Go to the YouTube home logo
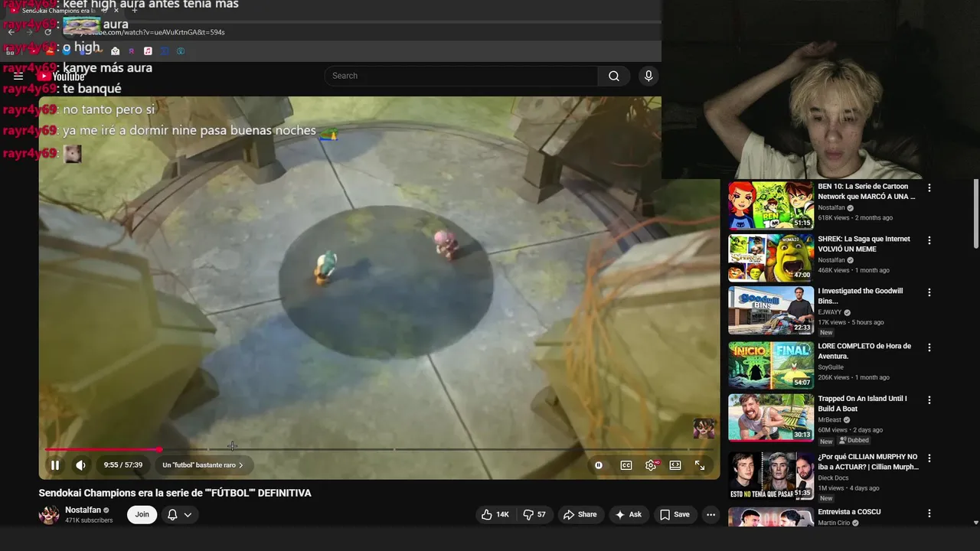Viewport: 980px width, 551px height. pos(61,76)
